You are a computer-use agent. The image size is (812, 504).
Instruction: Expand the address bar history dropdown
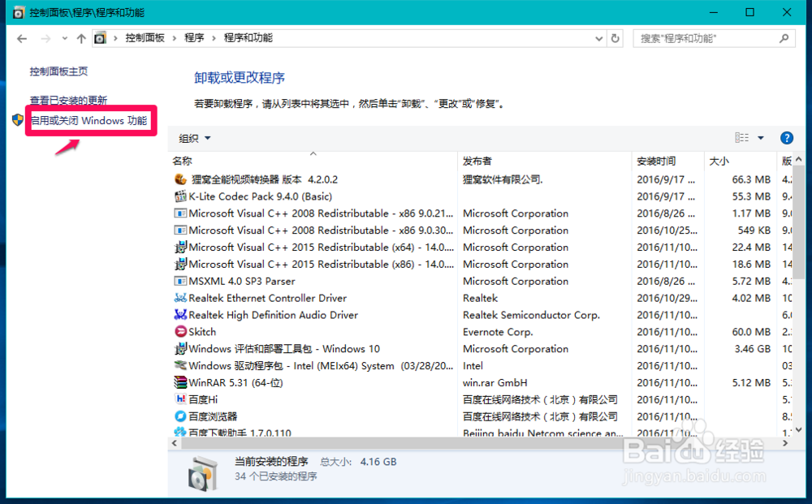598,38
